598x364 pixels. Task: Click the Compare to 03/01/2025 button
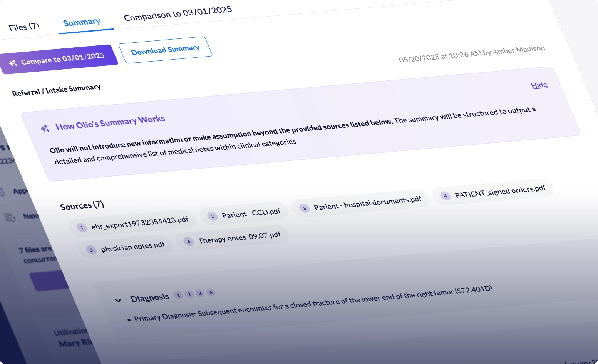(x=58, y=59)
